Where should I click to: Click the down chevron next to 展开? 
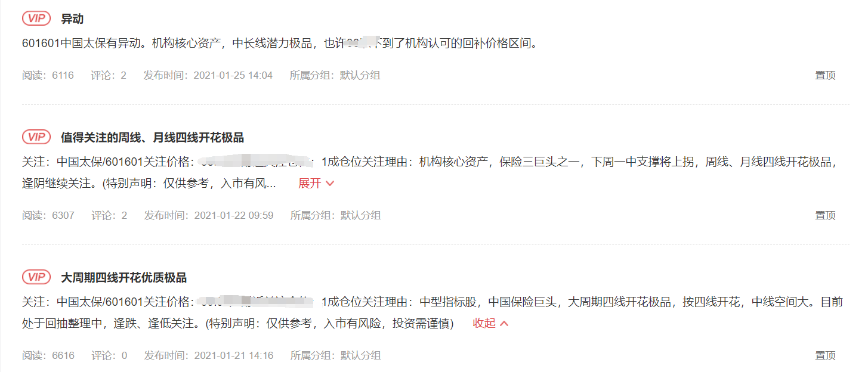pos(330,184)
